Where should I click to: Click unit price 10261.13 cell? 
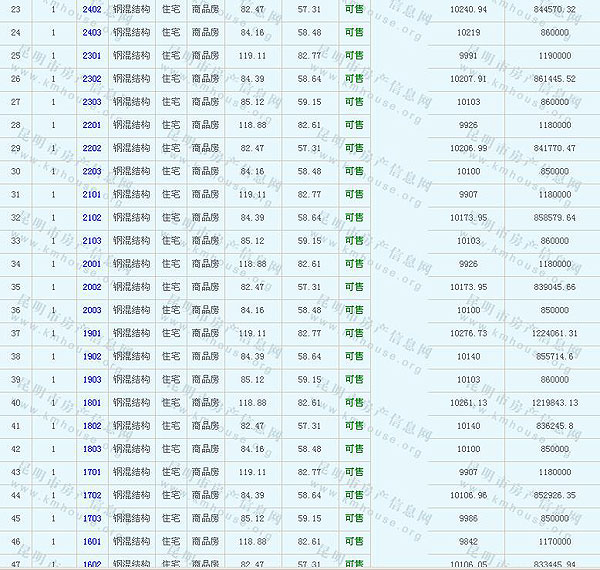click(x=468, y=403)
